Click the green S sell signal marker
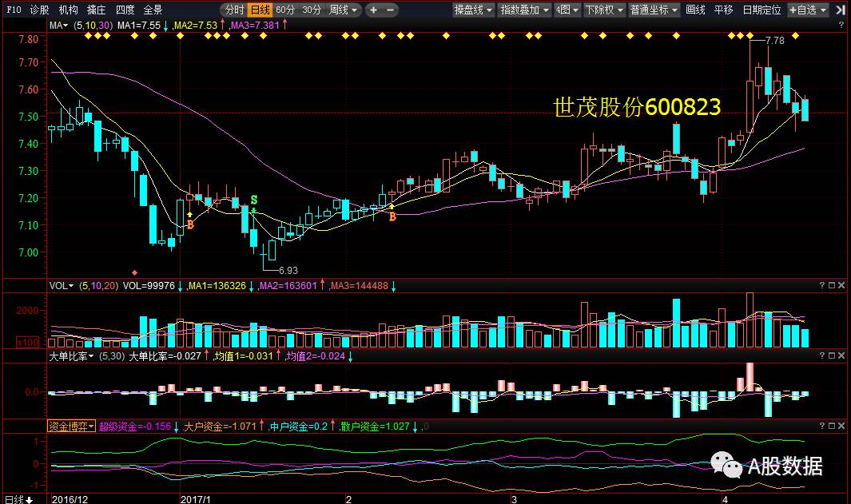 click(253, 200)
